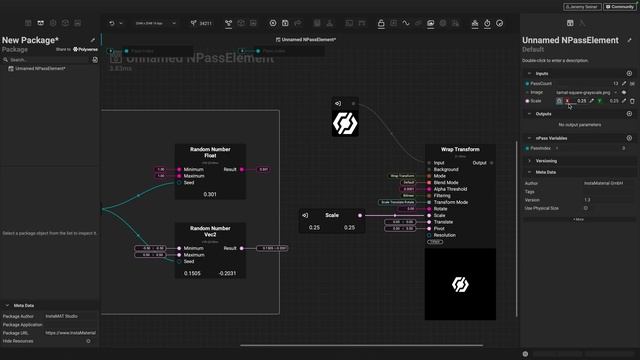Click the seed icon next to 34211
Image resolution: width=640 pixels, height=360 pixels.
coord(193,23)
